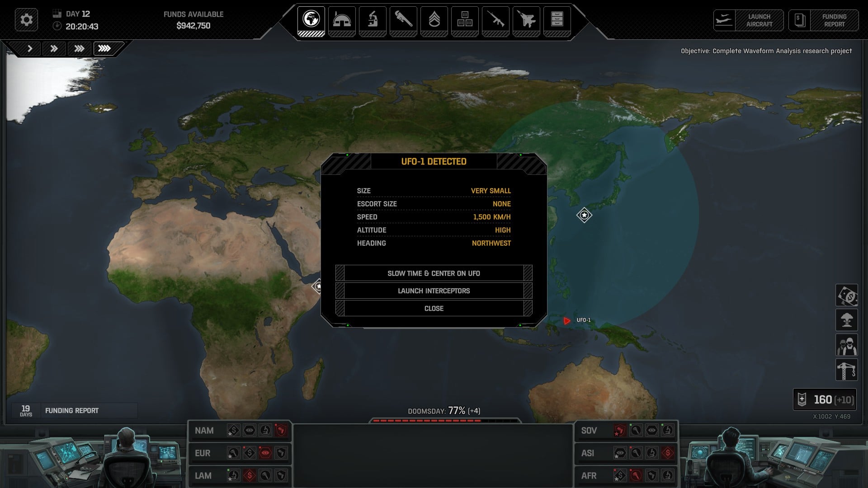Click Launch Interceptors in UFO dialog
Image resolution: width=868 pixels, height=488 pixels.
[434, 291]
